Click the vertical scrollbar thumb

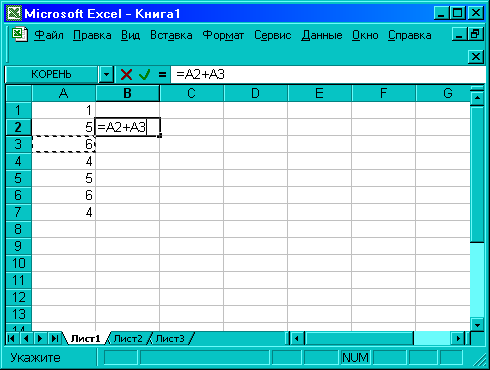pyautogui.click(x=477, y=174)
